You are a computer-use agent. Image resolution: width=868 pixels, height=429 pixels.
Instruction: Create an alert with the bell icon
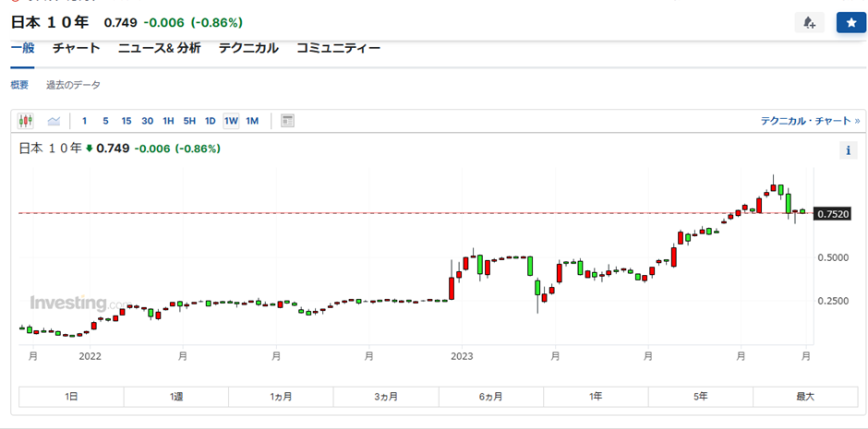coord(809,23)
